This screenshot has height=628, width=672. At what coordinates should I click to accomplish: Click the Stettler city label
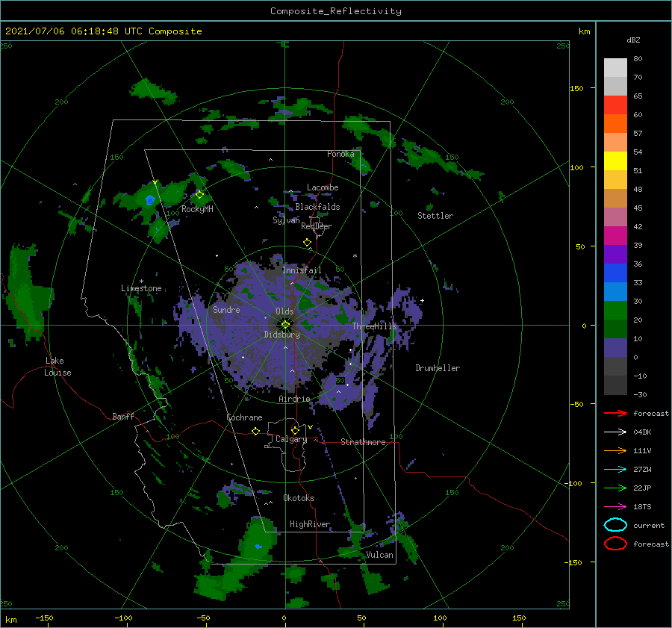[x=435, y=216]
